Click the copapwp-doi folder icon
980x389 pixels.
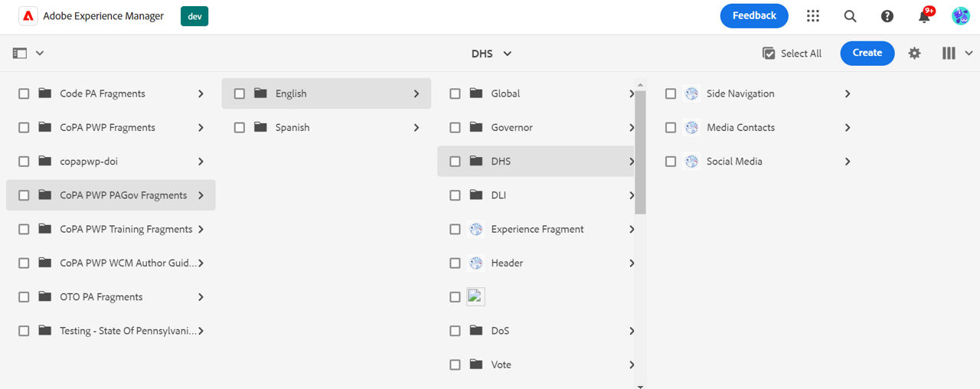45,162
